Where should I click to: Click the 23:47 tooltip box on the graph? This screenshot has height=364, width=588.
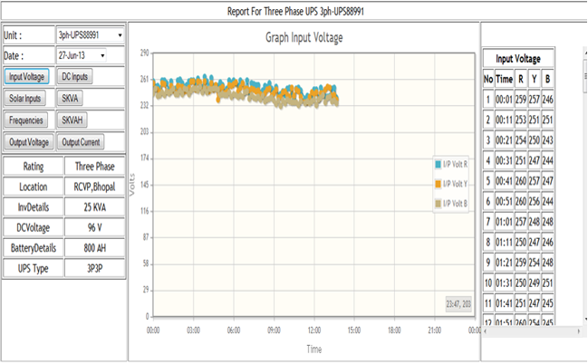(458, 305)
